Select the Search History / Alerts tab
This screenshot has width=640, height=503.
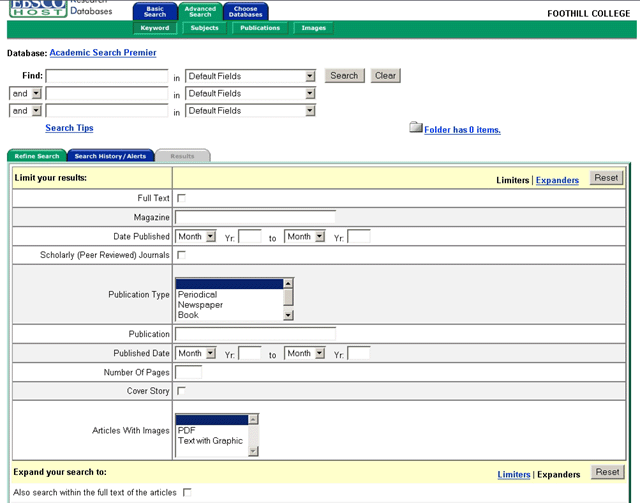pos(110,156)
